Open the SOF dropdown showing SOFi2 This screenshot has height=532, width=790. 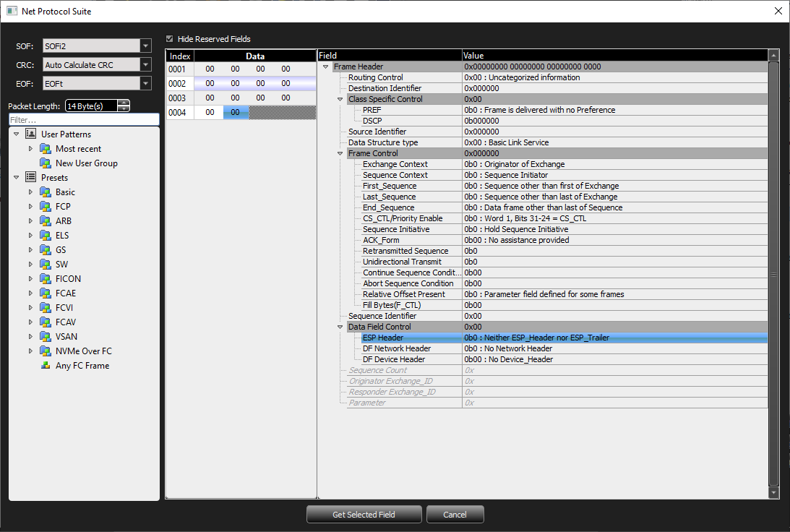(x=97, y=46)
